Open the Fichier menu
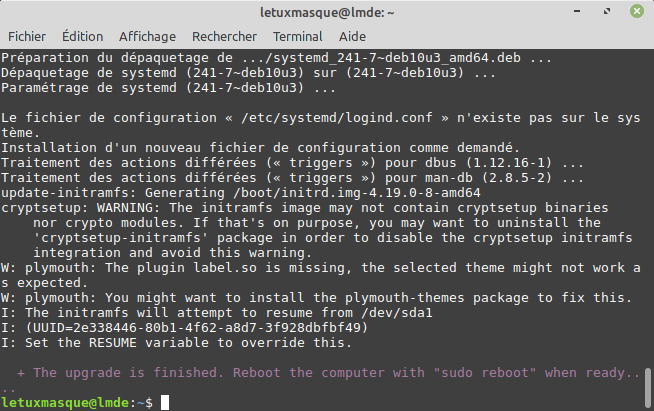The image size is (654, 411). pyautogui.click(x=27, y=36)
